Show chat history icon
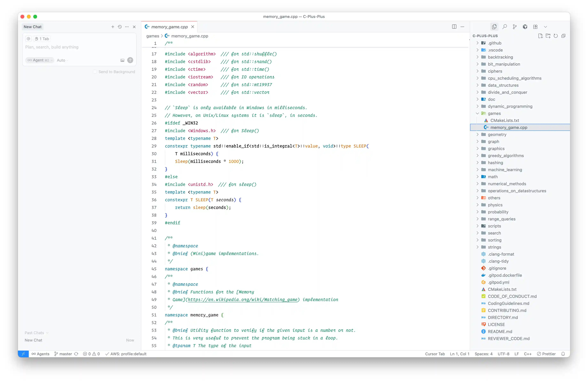 (120, 27)
